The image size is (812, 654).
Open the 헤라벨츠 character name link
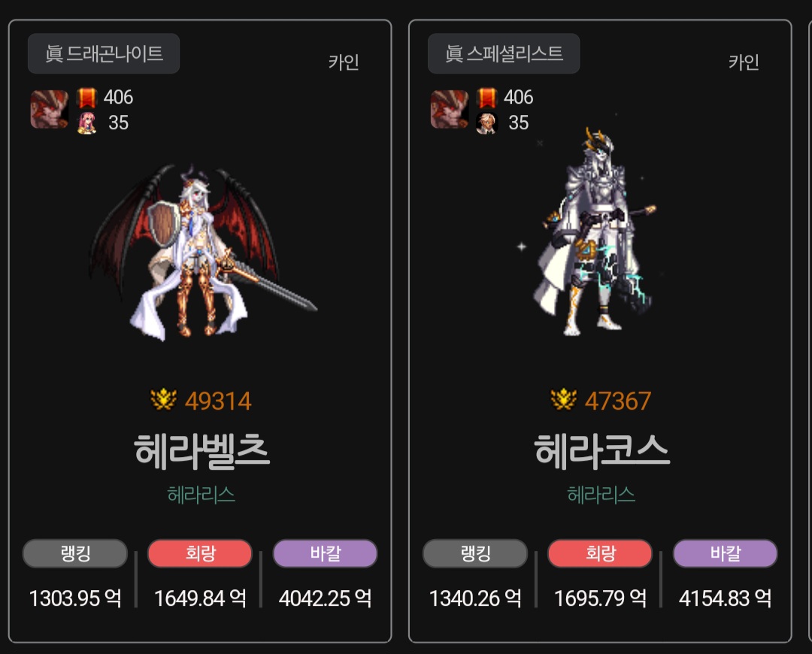point(202,452)
